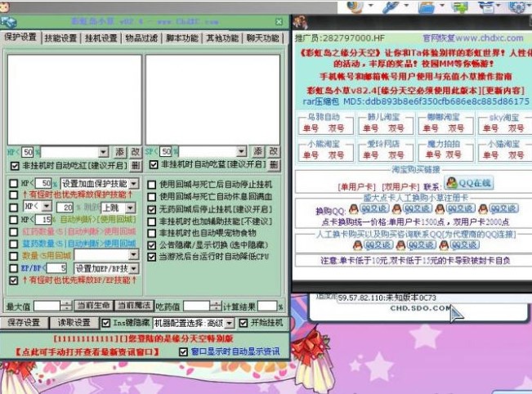Click the green plus icon in top toolbar
This screenshot has width=532, height=394.
pyautogui.click(x=459, y=7)
